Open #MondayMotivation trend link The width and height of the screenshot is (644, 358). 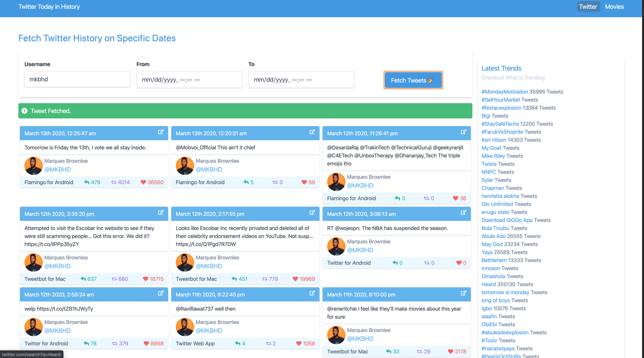504,92
